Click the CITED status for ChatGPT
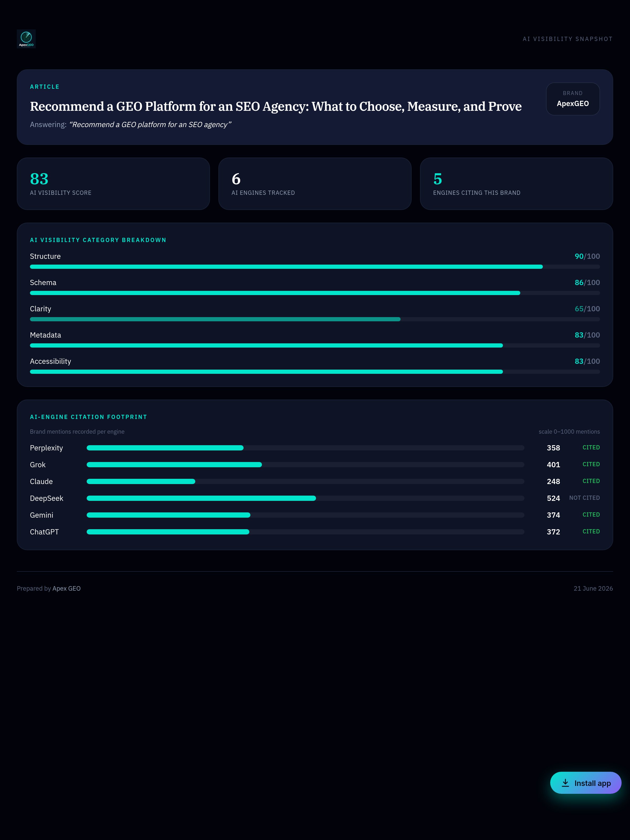This screenshot has height=840, width=630. 591,532
